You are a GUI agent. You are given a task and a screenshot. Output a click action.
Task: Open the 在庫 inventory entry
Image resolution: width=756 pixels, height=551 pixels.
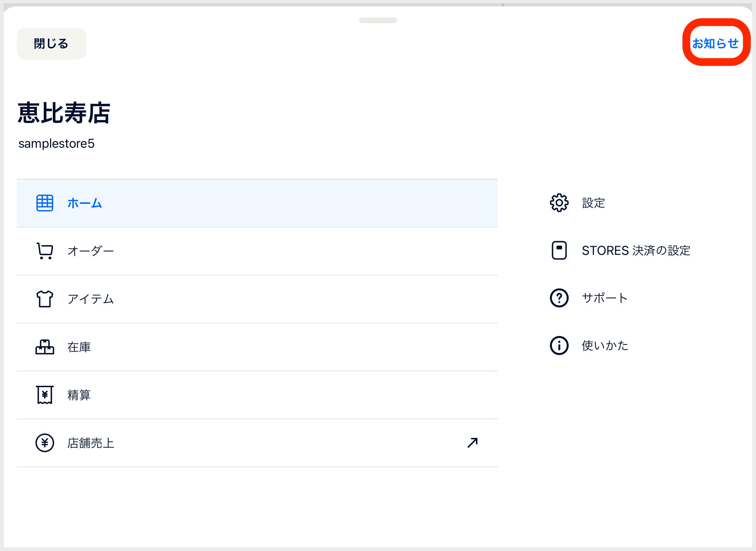point(79,347)
